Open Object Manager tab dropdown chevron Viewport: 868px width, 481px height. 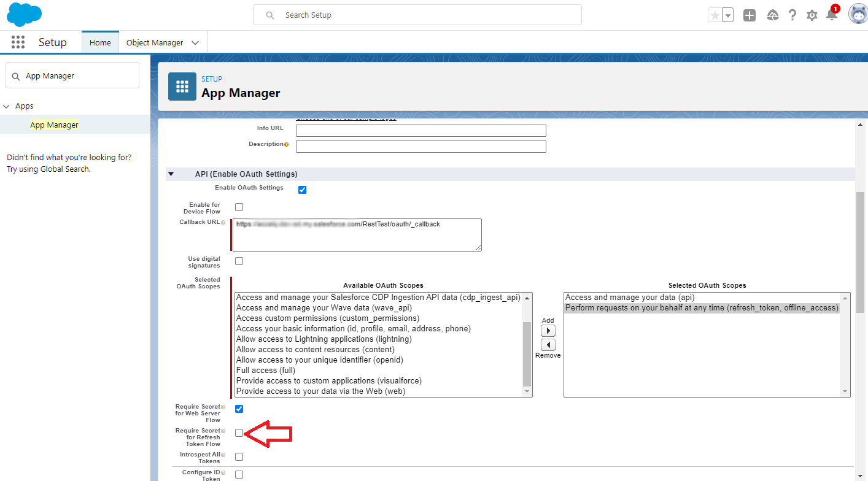(195, 43)
